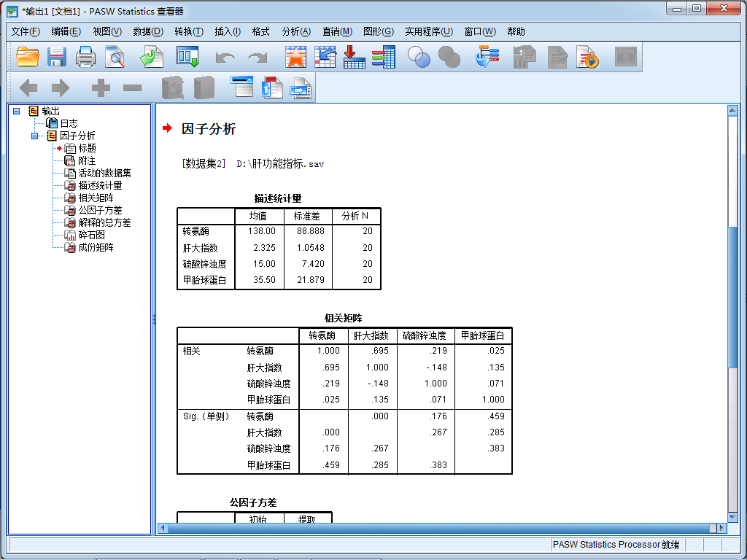The image size is (747, 560).
Task: Click the horizontal scrollbar left arrow
Action: (163, 528)
